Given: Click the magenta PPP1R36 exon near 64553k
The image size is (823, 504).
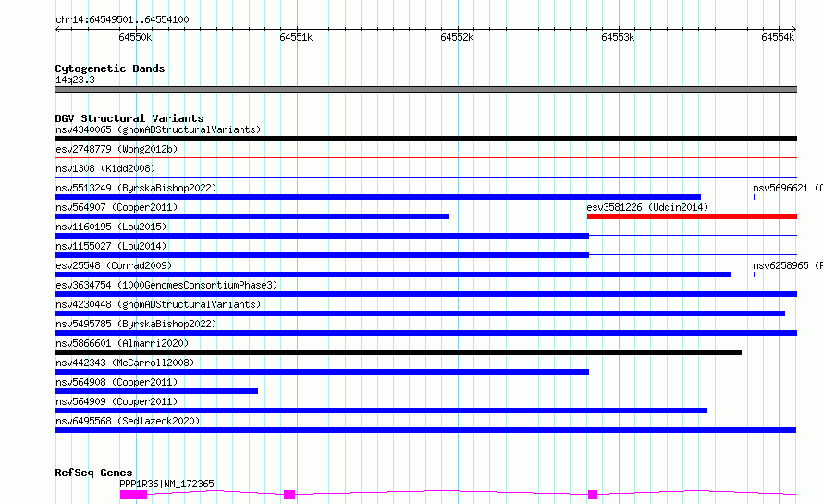Looking at the screenshot, I should (x=593, y=495).
